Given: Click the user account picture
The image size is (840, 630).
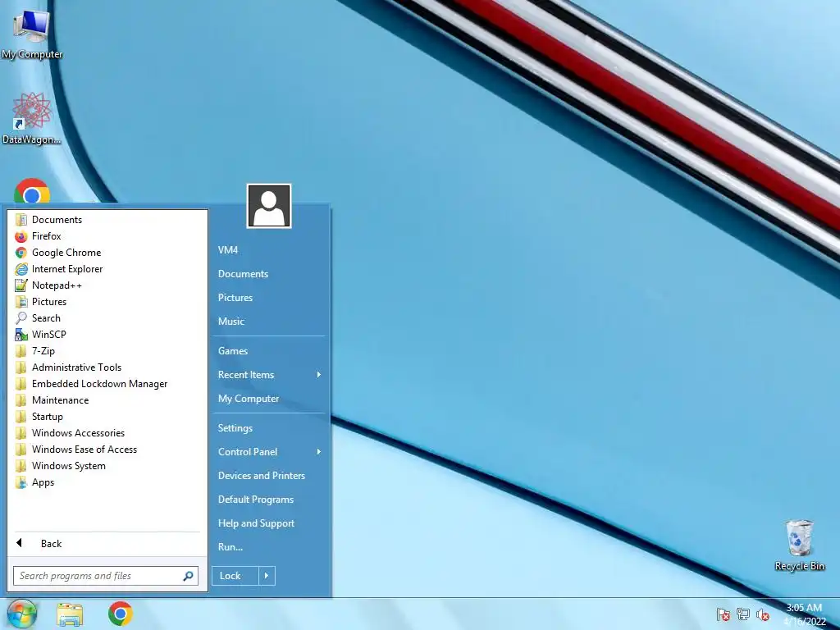Looking at the screenshot, I should click(x=269, y=206).
